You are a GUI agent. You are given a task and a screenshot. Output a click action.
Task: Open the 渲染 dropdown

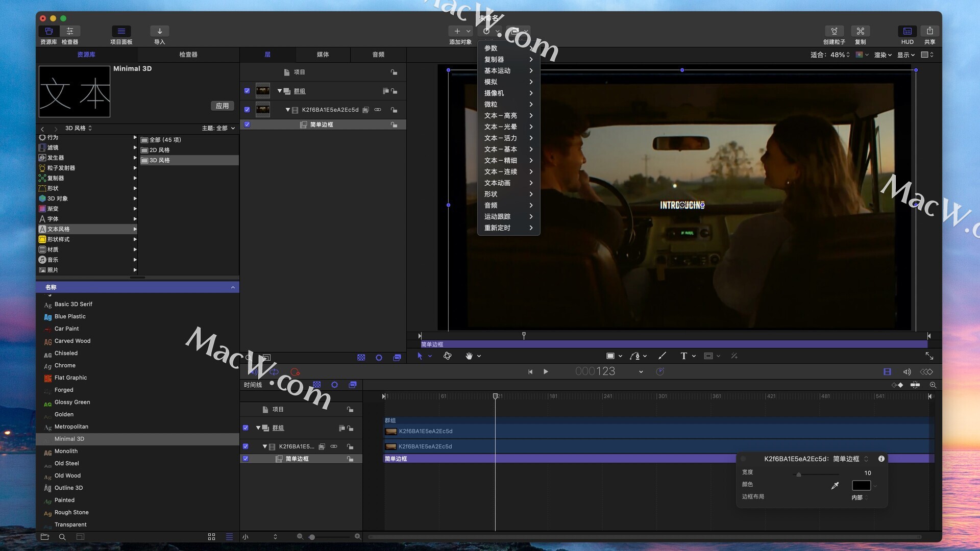pos(883,55)
